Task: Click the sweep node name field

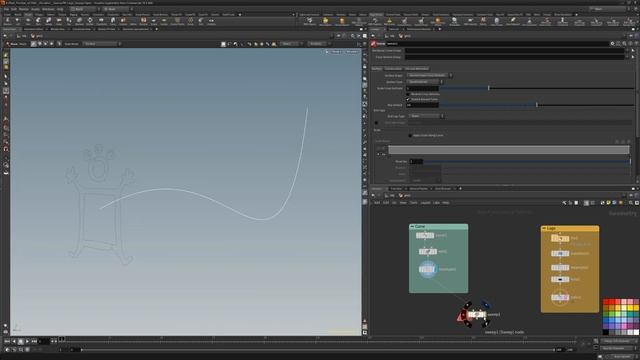Action: click(x=498, y=43)
